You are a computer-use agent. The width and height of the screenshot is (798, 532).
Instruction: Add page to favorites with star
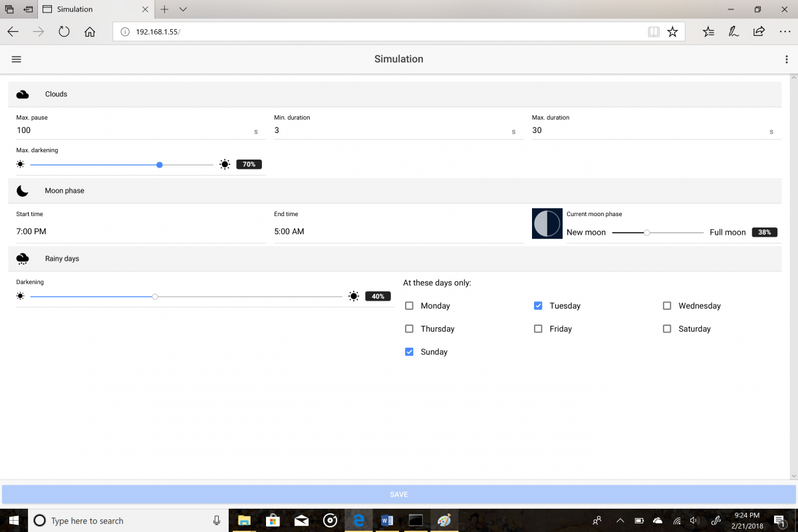coord(672,32)
